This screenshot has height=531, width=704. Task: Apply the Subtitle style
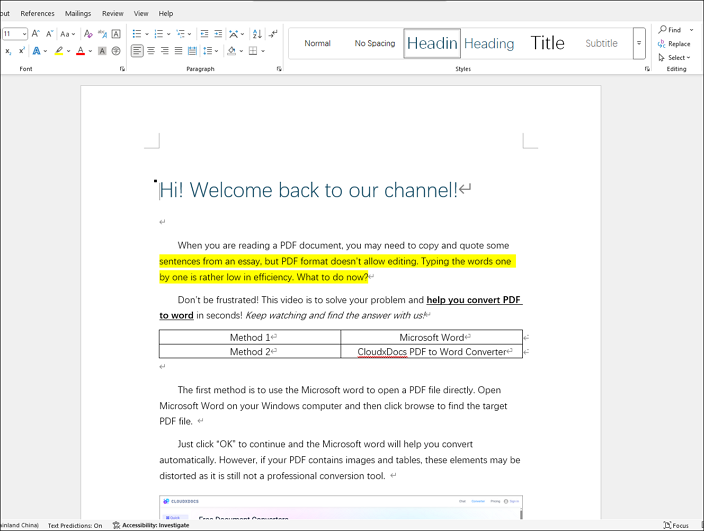(x=601, y=43)
